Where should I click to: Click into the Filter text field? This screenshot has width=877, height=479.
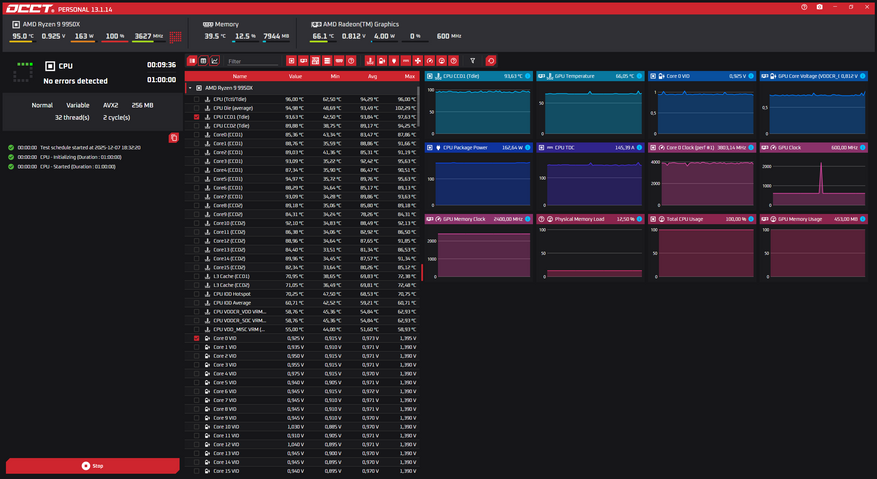(252, 61)
